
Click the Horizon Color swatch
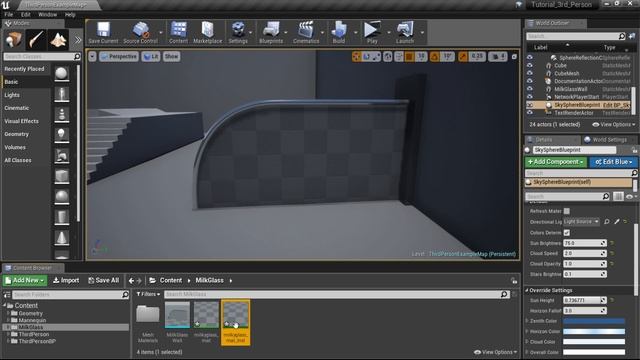point(594,331)
